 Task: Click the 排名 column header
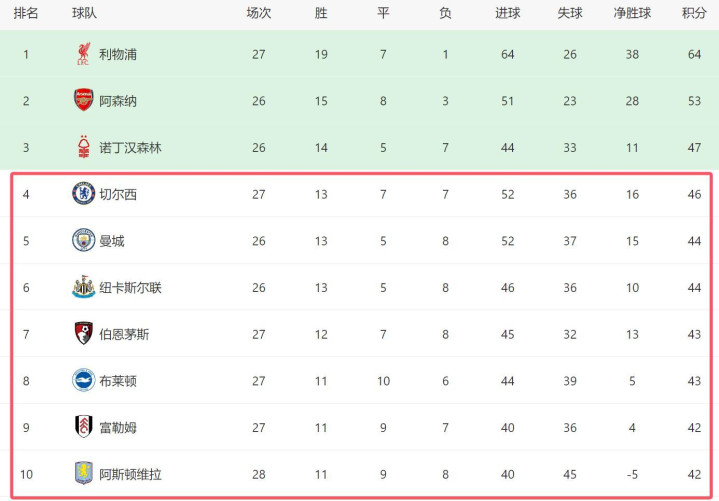[26, 14]
